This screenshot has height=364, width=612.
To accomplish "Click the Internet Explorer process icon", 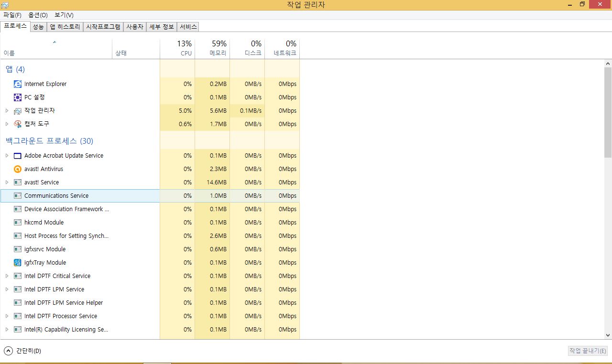I will (18, 84).
